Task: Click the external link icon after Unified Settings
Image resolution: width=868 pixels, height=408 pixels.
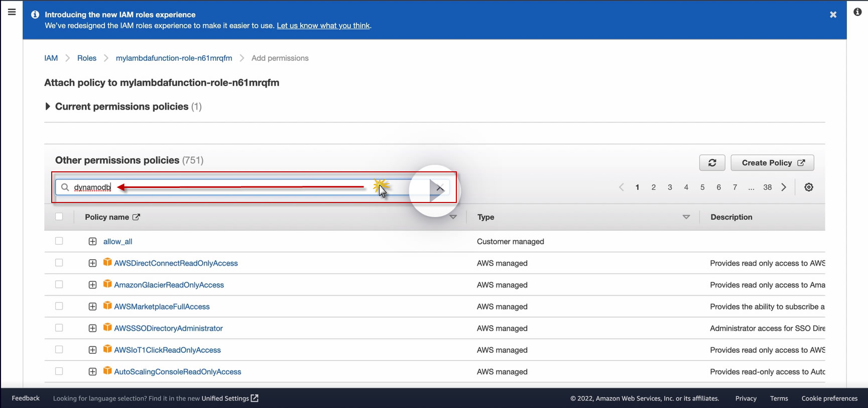Action: 255,398
